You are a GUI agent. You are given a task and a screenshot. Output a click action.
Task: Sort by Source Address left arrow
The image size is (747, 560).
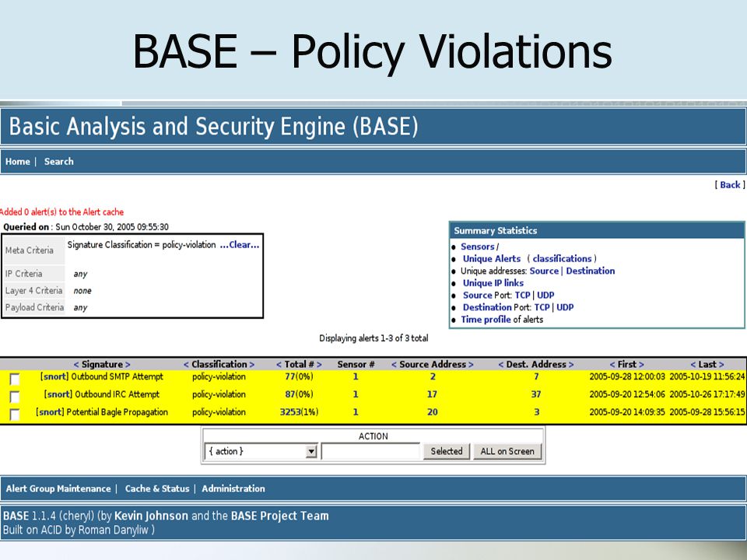click(x=394, y=364)
